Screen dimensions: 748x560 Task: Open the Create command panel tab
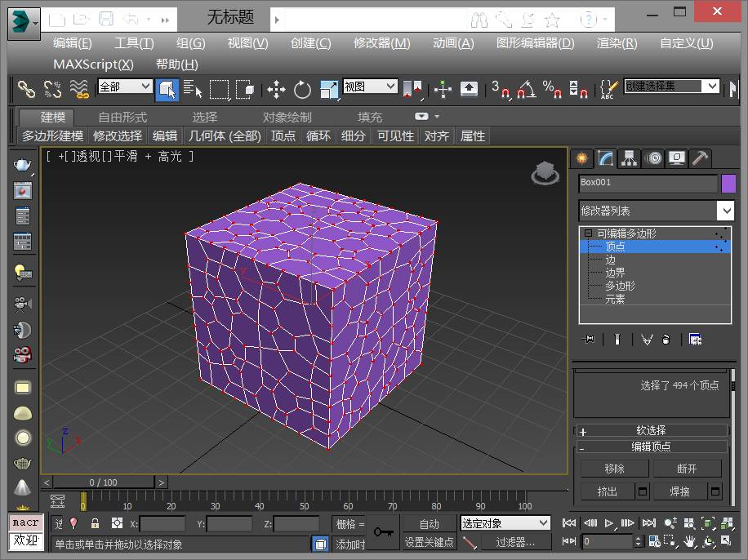[582, 158]
